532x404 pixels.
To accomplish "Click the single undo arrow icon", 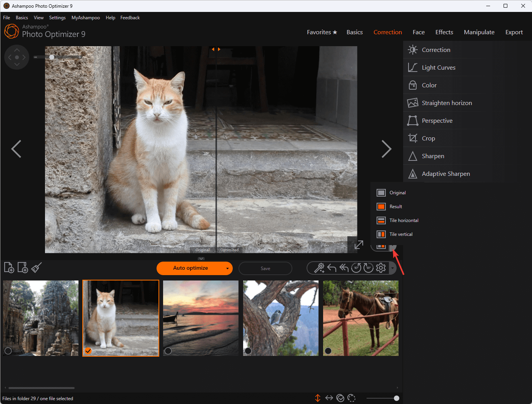I will [332, 268].
